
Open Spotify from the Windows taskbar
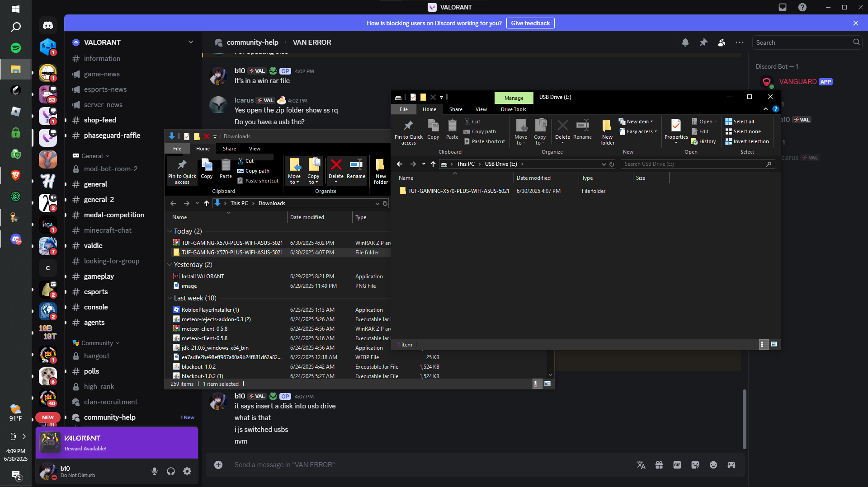[x=16, y=48]
